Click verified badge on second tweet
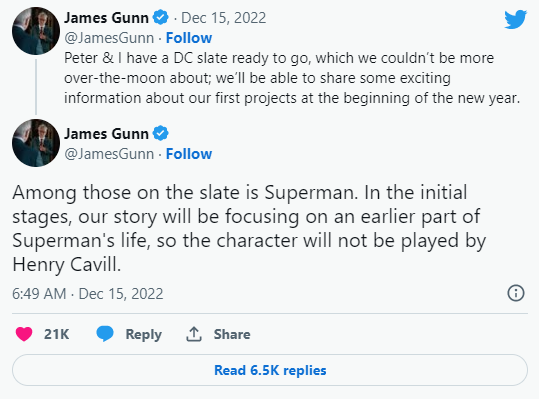This screenshot has height=399, width=539. (161, 133)
